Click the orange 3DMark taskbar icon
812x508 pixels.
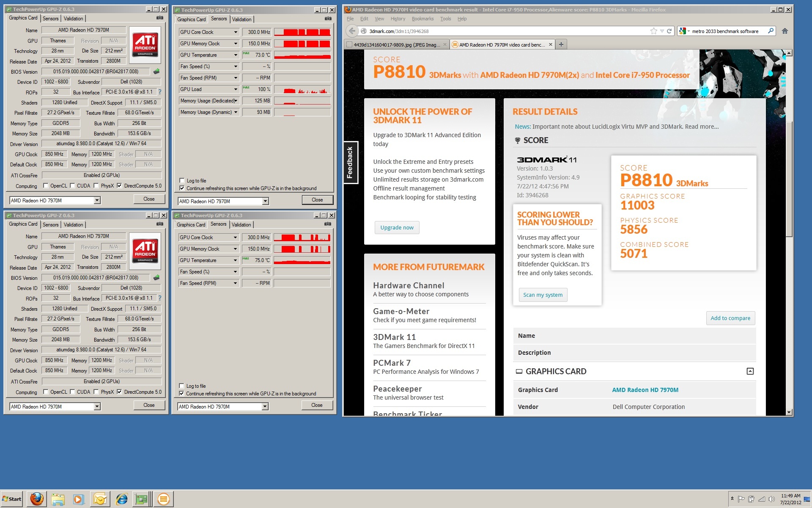(163, 499)
